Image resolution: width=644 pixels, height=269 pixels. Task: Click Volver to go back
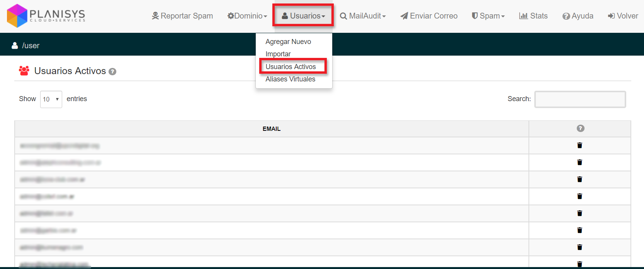click(623, 16)
